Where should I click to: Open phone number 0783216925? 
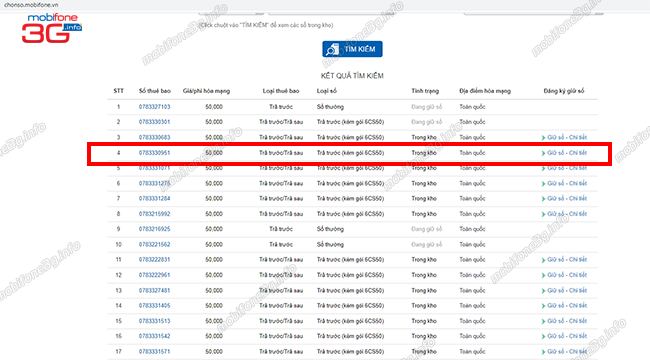coord(154,229)
